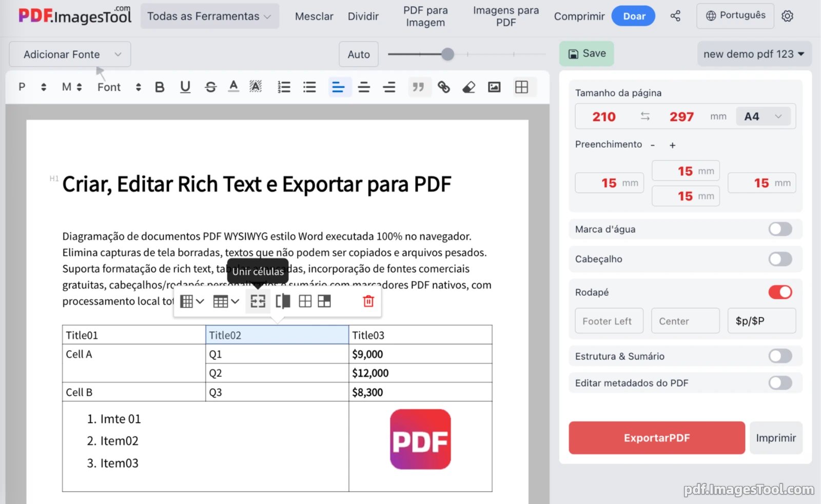The image size is (821, 504).
Task: Click the footer Center field
Action: [x=686, y=321]
